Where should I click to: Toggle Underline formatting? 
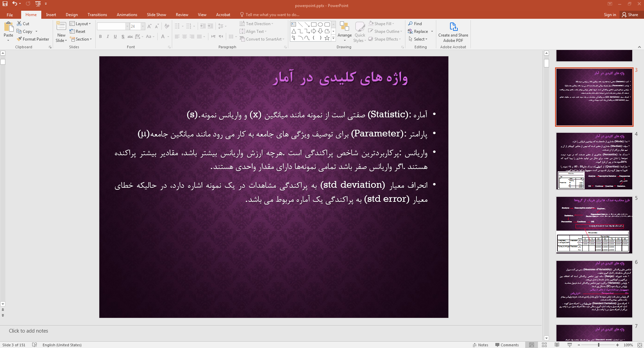click(115, 37)
